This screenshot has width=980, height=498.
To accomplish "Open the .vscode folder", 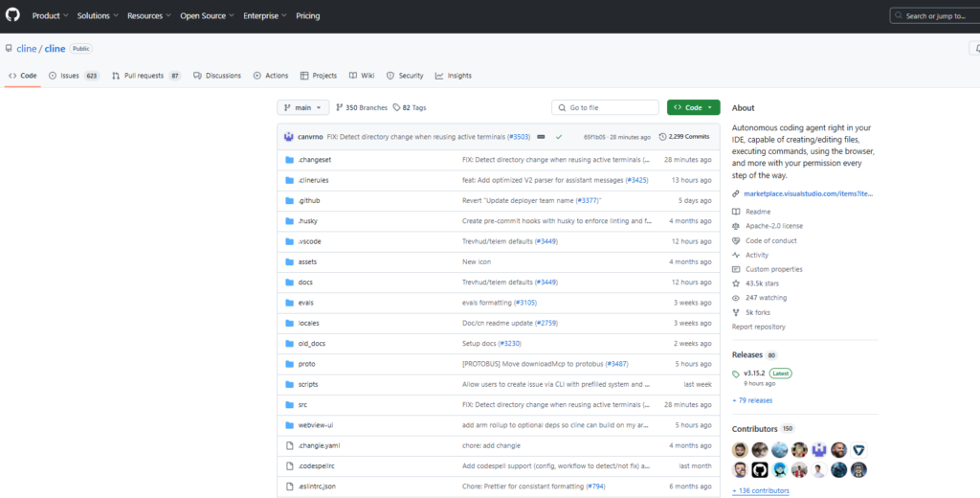I will (309, 241).
